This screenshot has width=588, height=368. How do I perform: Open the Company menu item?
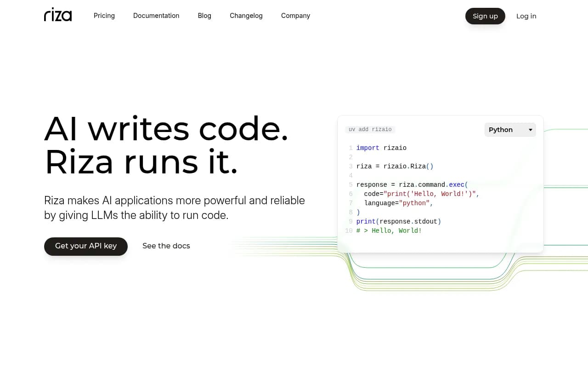click(295, 16)
